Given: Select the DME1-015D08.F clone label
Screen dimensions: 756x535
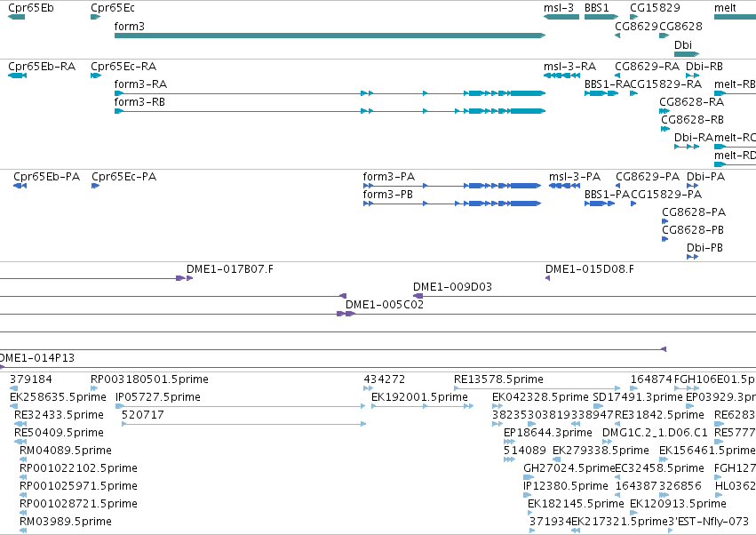Looking at the screenshot, I should [x=590, y=269].
